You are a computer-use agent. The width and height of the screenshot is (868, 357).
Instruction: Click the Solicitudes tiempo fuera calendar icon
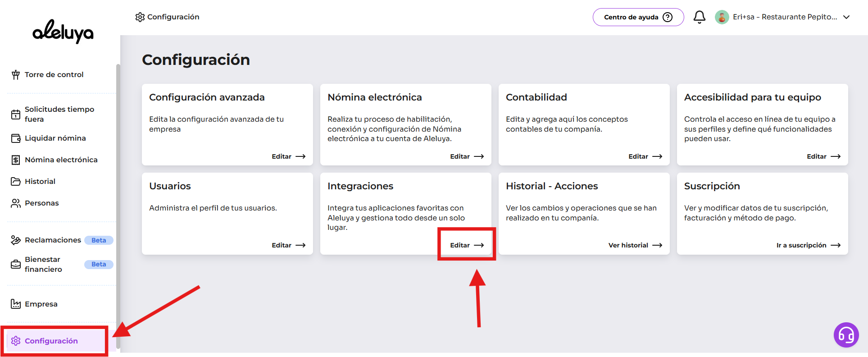coord(16,114)
